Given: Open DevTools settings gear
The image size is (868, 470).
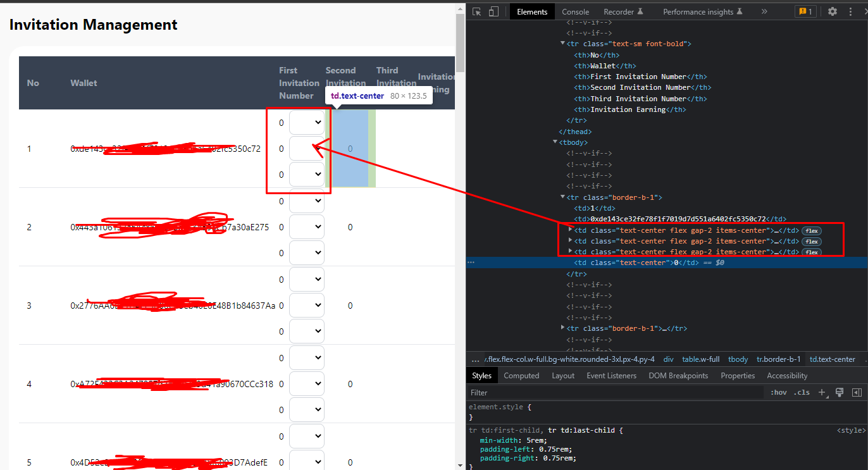Looking at the screenshot, I should (x=832, y=11).
